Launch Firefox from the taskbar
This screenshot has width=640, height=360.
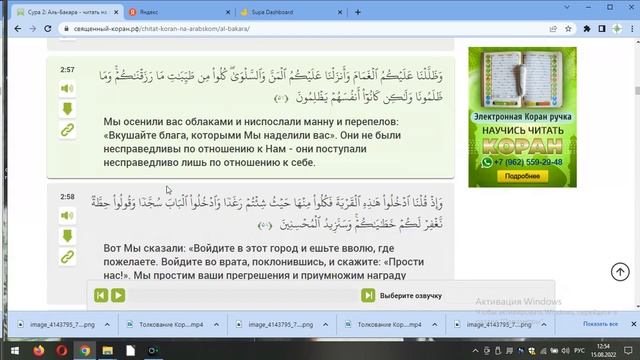coord(39,350)
